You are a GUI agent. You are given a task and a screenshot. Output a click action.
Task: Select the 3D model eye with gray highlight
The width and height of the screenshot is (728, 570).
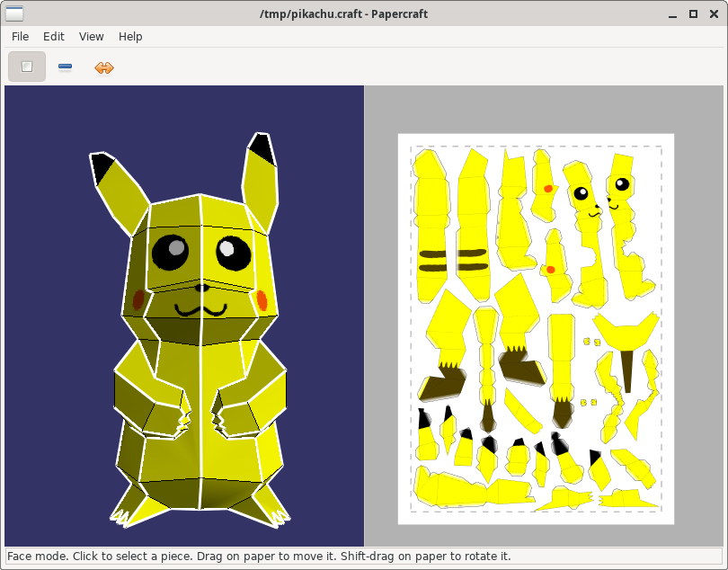coord(170,253)
